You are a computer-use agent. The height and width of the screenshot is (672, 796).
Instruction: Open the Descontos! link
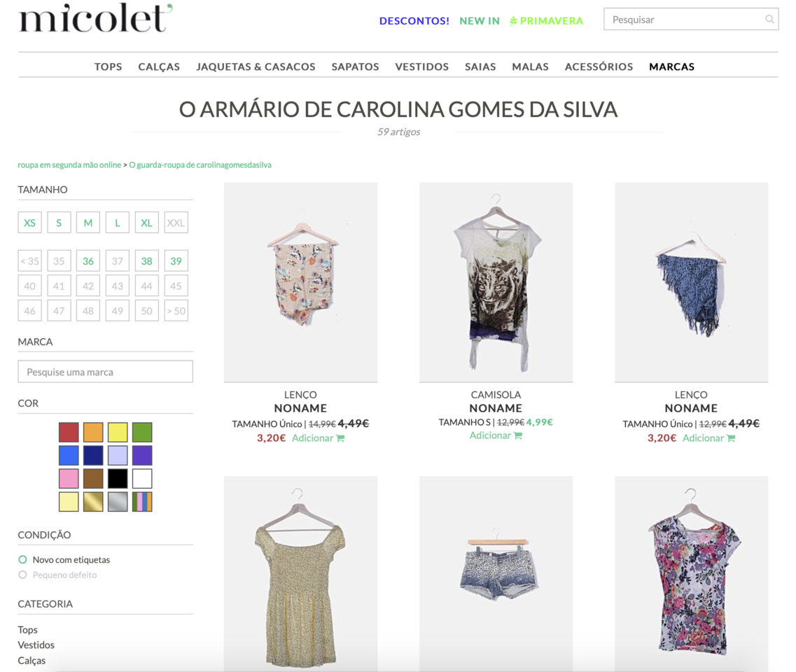click(414, 21)
